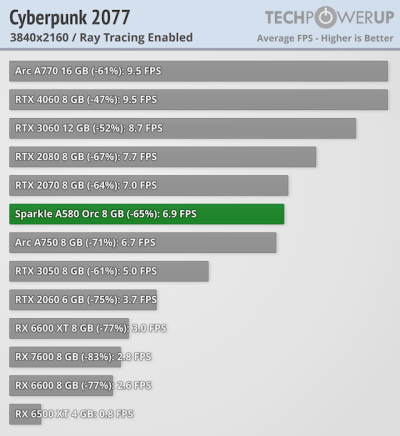Click the 3.0 FPS value label
400x436 pixels.
149,328
